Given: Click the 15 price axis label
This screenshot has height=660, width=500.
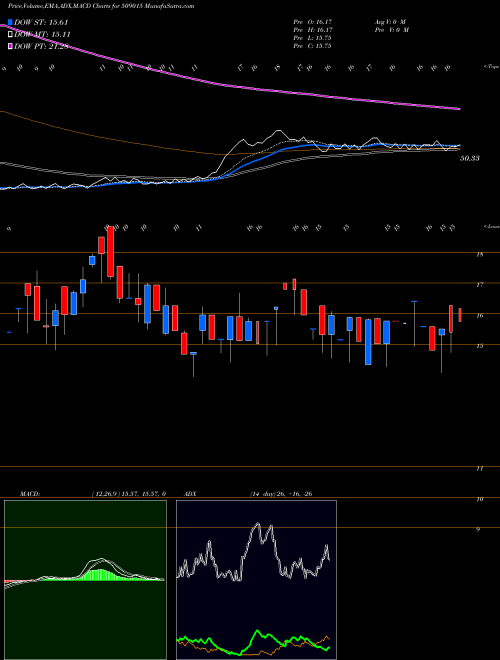Looking at the screenshot, I should (x=479, y=346).
